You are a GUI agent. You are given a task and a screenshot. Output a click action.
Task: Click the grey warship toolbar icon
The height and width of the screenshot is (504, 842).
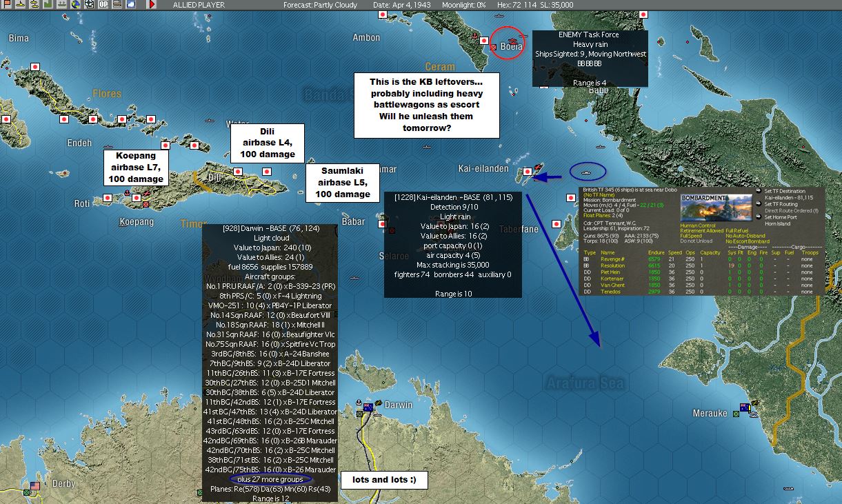(61, 5)
